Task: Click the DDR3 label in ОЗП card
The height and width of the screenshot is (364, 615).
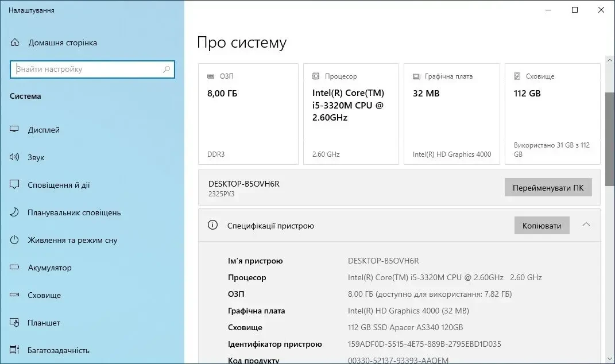Action: click(216, 154)
